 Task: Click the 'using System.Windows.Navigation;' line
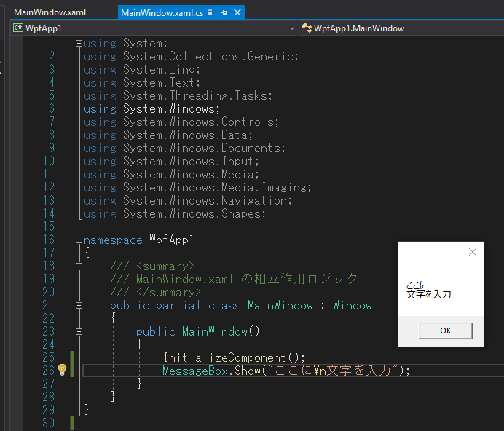coord(188,200)
